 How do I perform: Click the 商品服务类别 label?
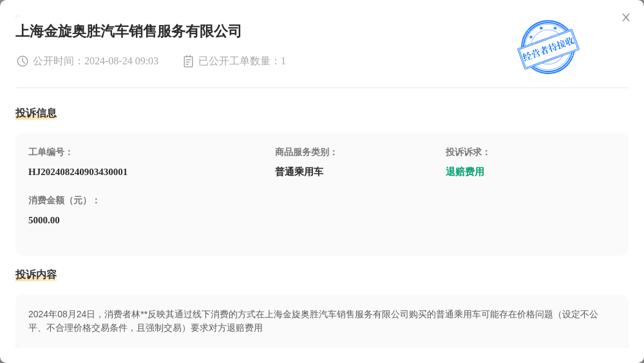click(x=305, y=153)
